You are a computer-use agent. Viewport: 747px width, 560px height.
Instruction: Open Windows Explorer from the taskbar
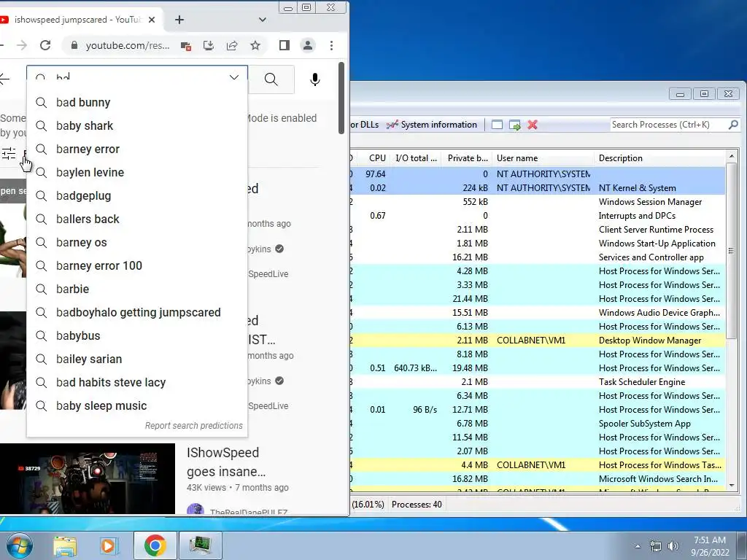point(65,545)
